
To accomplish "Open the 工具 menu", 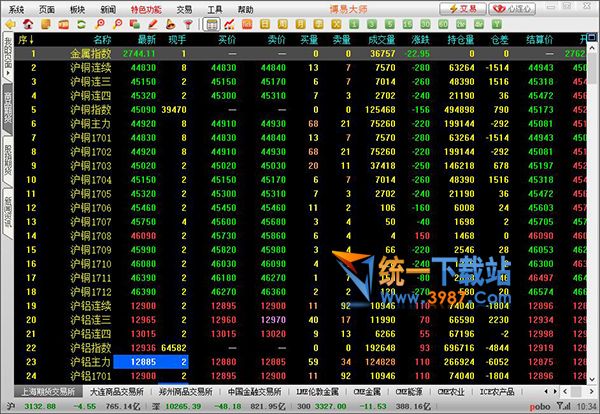I will pos(215,9).
